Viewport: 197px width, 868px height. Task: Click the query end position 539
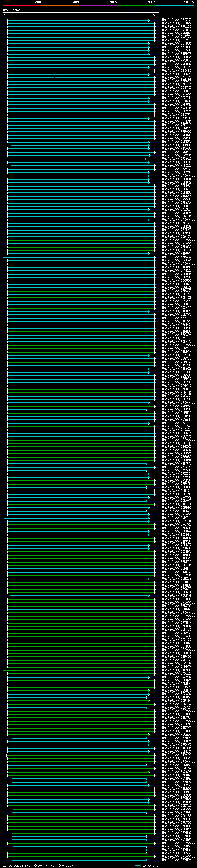(155, 15)
